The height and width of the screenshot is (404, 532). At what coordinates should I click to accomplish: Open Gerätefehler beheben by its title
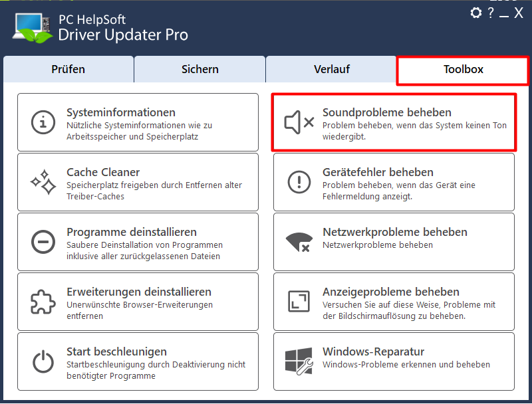(378, 172)
